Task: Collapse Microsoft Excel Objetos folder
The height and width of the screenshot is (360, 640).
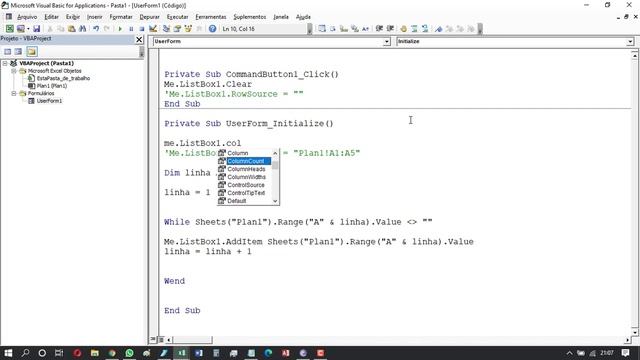Action: 13,71
